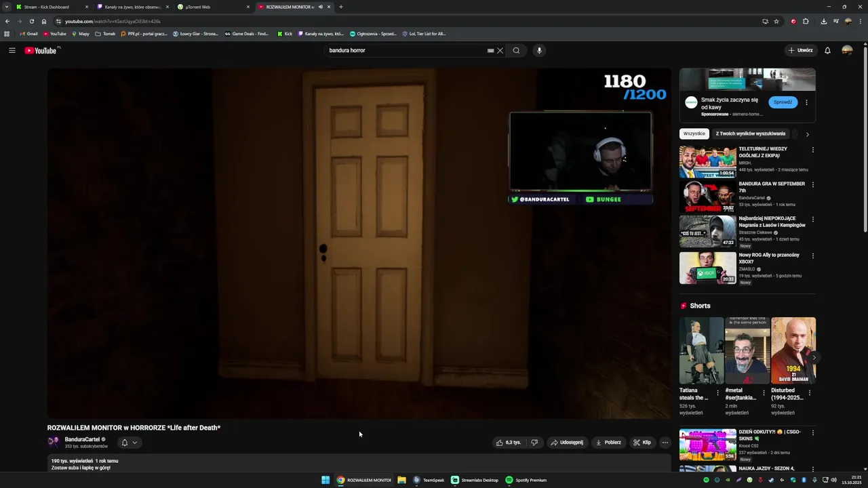Install page as app icon in address bar
This screenshot has width=868, height=488.
click(765, 21)
